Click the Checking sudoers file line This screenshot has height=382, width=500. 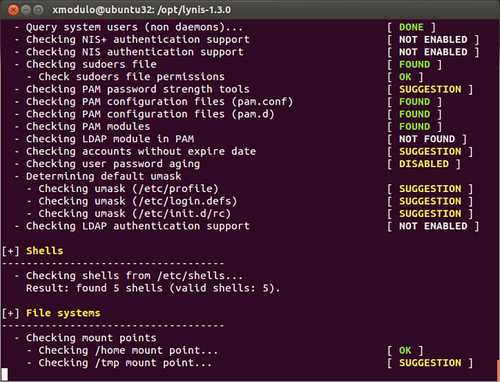click(x=91, y=64)
